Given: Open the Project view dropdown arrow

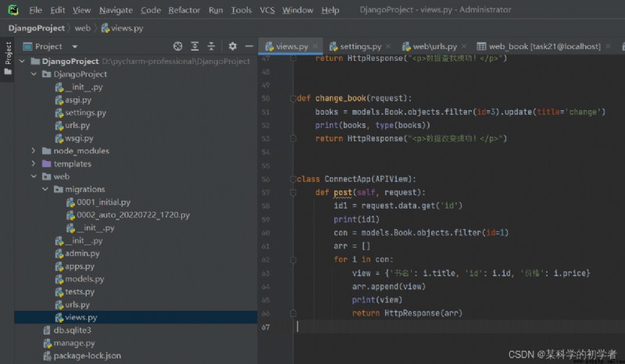Looking at the screenshot, I should pyautogui.click(x=74, y=47).
